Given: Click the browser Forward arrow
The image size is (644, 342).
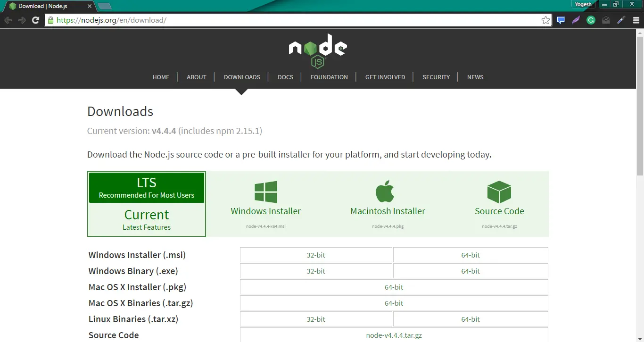Looking at the screenshot, I should point(22,20).
